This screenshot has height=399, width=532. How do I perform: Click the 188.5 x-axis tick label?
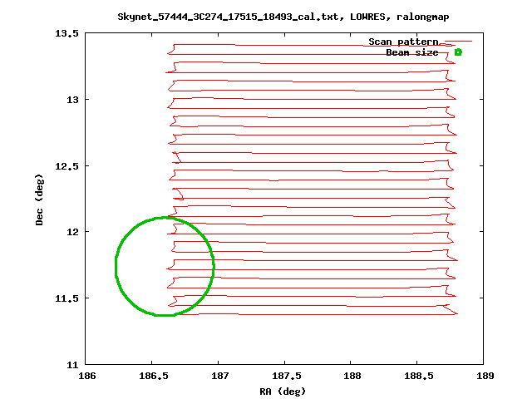coord(419,376)
